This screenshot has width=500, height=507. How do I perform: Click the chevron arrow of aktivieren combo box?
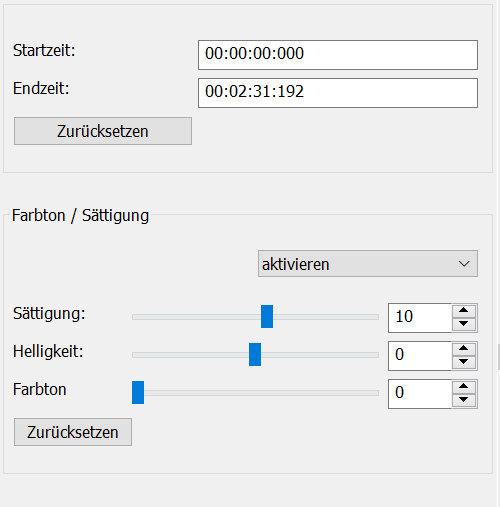[464, 264]
